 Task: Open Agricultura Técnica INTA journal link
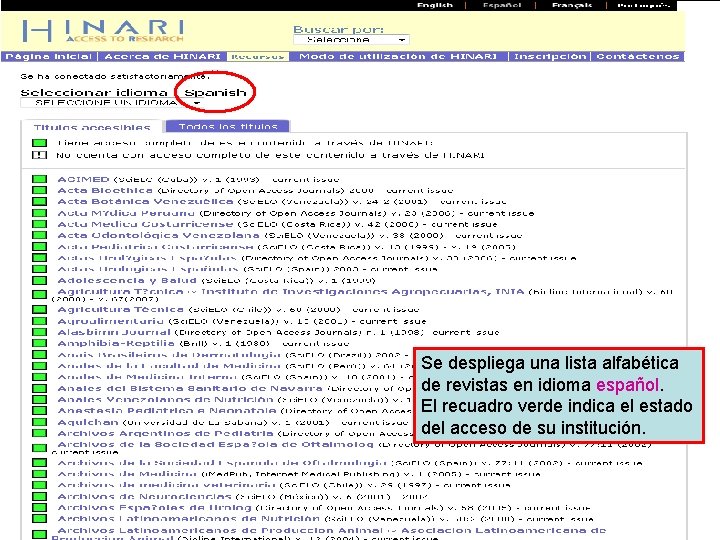point(290,292)
